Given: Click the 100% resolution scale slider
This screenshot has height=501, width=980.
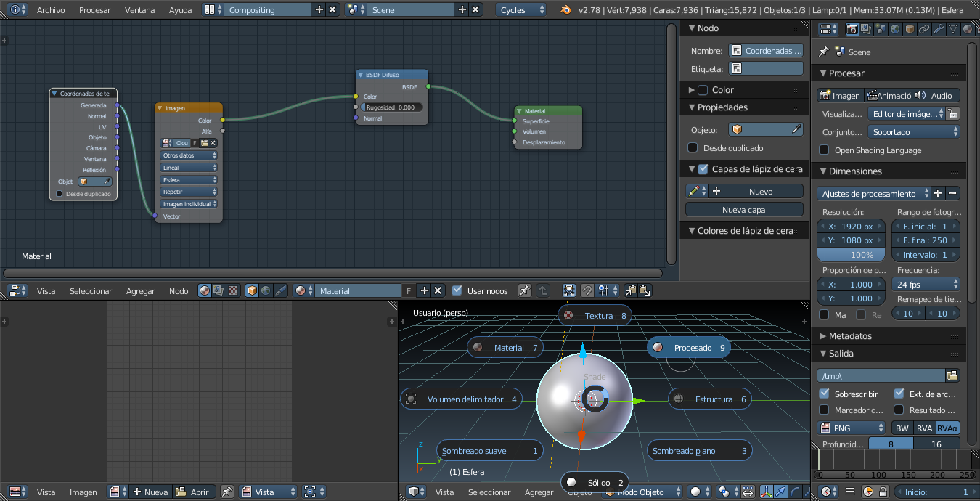Looking at the screenshot, I should (x=851, y=255).
